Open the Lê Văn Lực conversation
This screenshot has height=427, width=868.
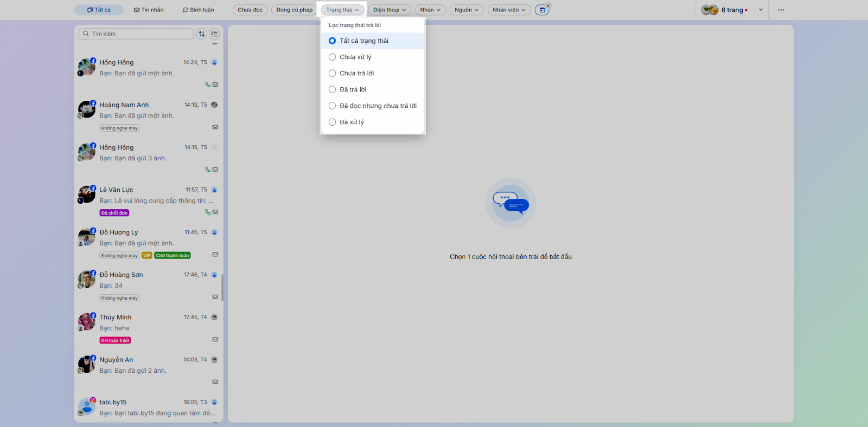coord(148,200)
